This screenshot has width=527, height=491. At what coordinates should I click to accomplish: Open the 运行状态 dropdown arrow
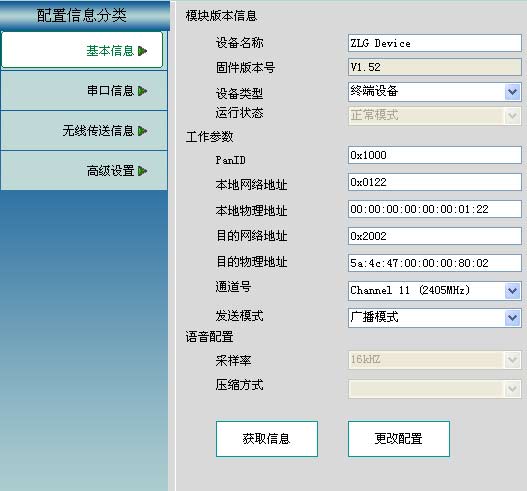pos(513,116)
